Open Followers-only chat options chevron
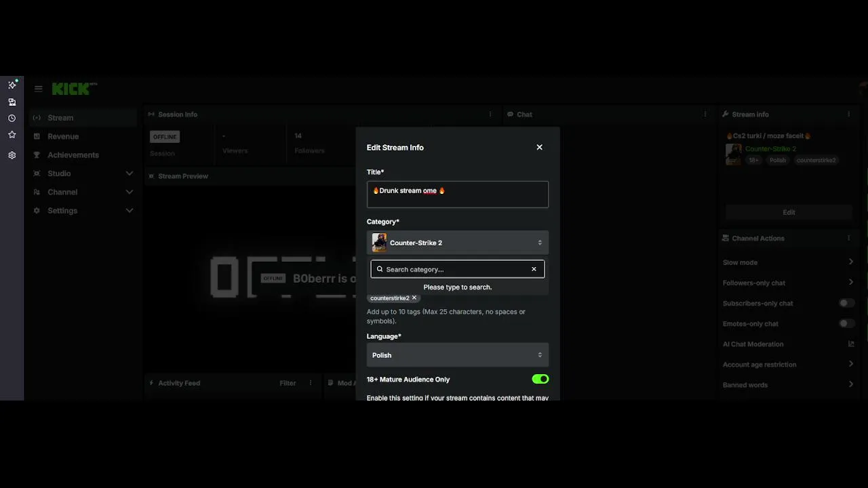868x488 pixels. [x=851, y=283]
